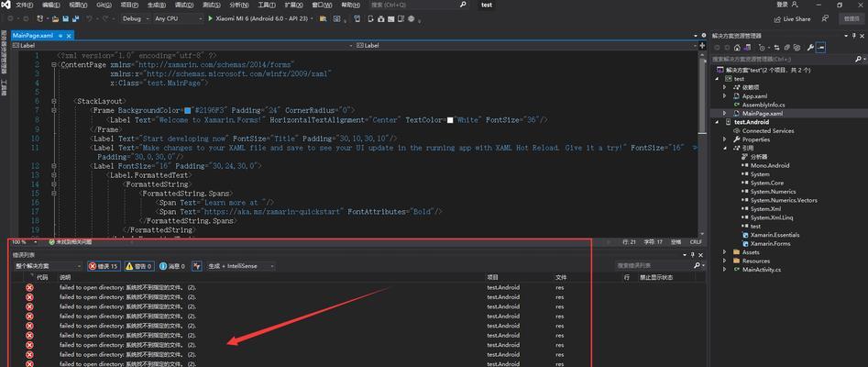Viewport: 868px width, 367px height.
Task: Click the Open File folder icon in toolbar
Action: click(x=55, y=19)
